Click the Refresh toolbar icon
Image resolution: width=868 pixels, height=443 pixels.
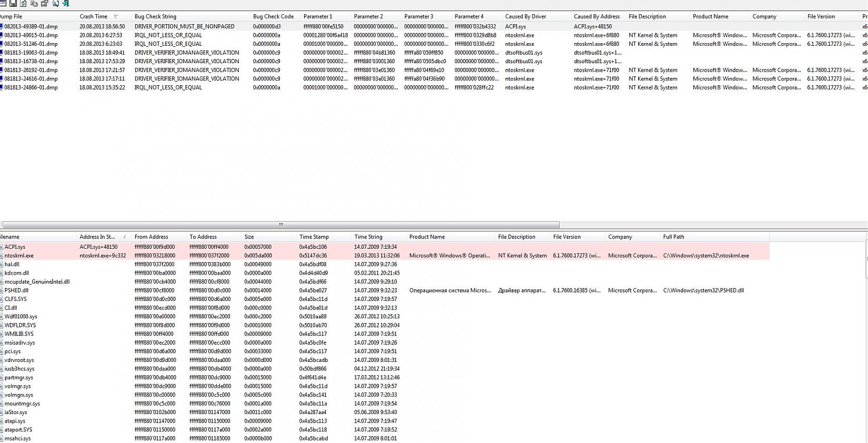(x=23, y=3)
